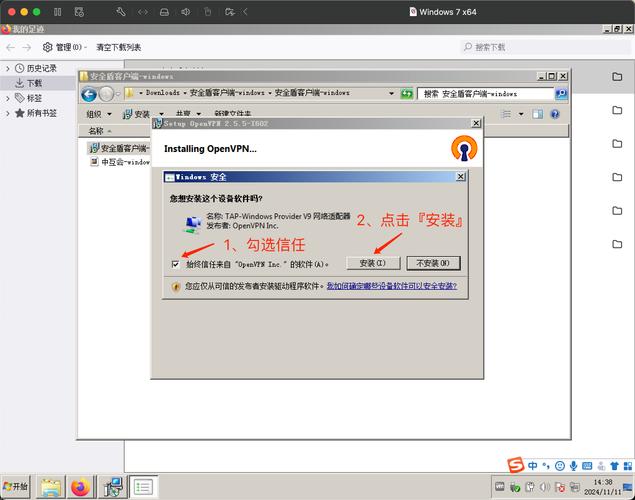This screenshot has height=500, width=635.
Task: Select 历史记录 in the library sidebar
Action: coord(41,68)
